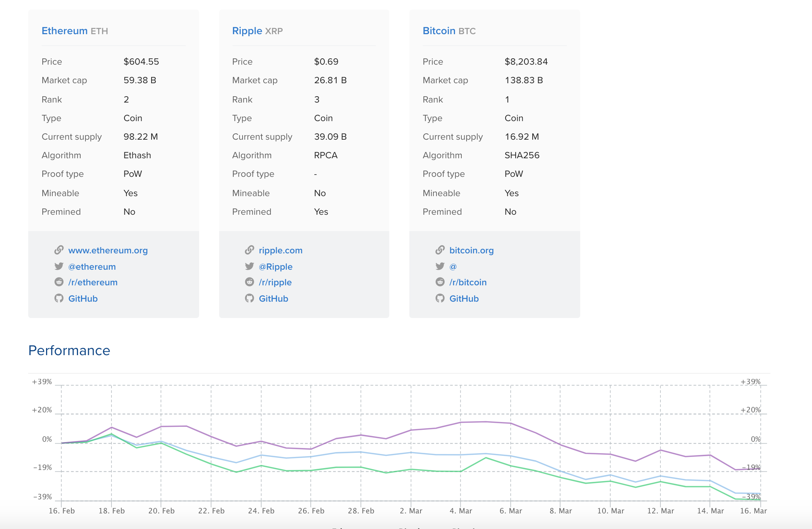Open the @Ripple Twitter link
Image resolution: width=812 pixels, height=529 pixels.
pyautogui.click(x=275, y=267)
